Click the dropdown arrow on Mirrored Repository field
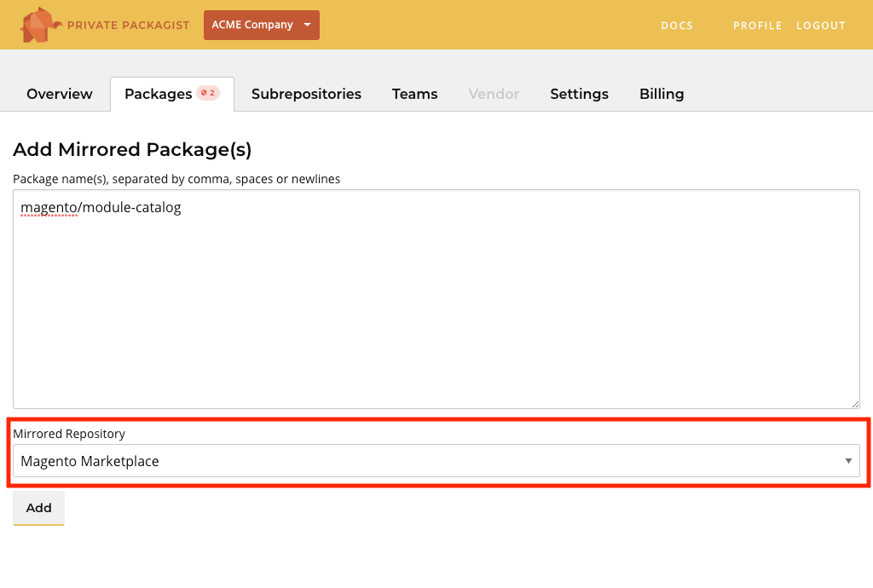The width and height of the screenshot is (873, 588). click(x=849, y=460)
